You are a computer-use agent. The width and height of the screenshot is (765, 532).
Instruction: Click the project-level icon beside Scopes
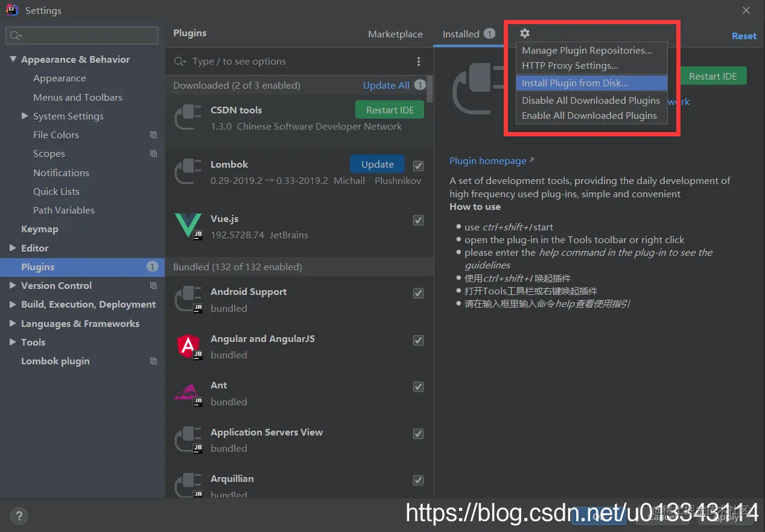click(x=153, y=154)
